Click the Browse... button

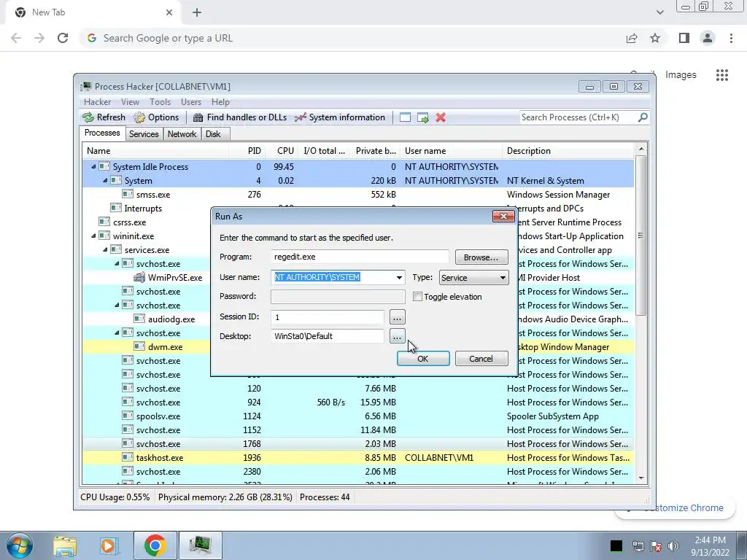point(481,257)
